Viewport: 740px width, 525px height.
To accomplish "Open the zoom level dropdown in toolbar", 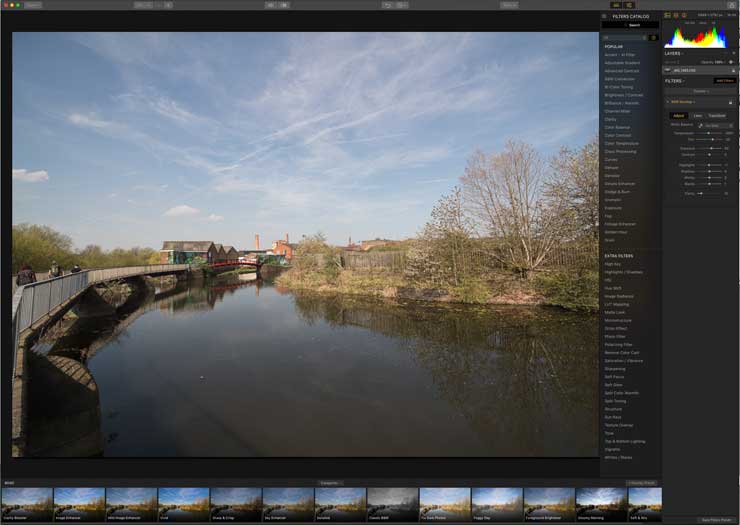I will pyautogui.click(x=143, y=5).
